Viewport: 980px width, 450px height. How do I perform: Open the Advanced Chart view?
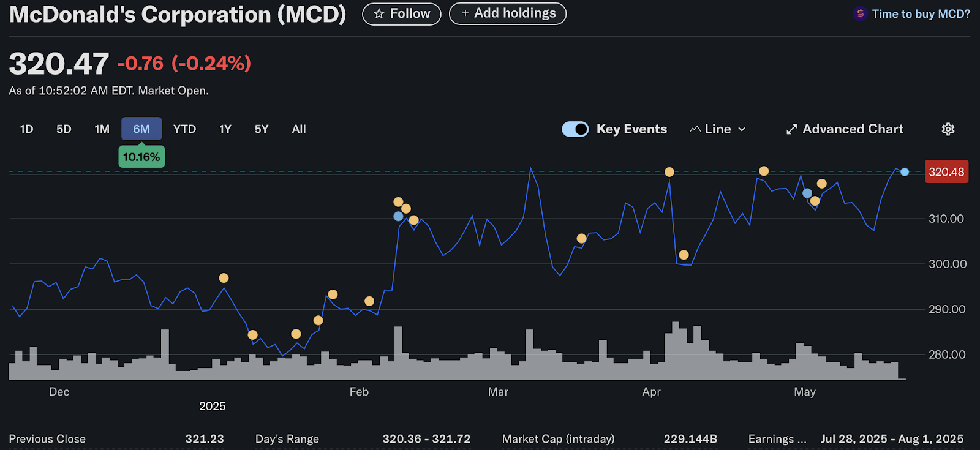point(845,129)
